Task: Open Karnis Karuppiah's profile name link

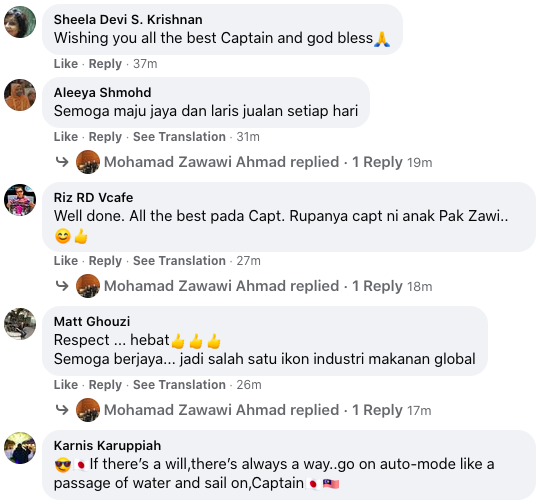Action: (x=107, y=446)
